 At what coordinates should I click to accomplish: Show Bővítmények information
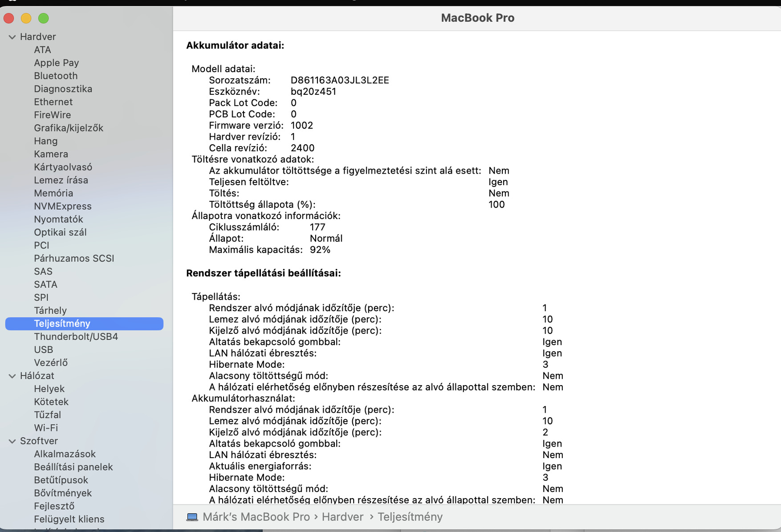pyautogui.click(x=63, y=493)
